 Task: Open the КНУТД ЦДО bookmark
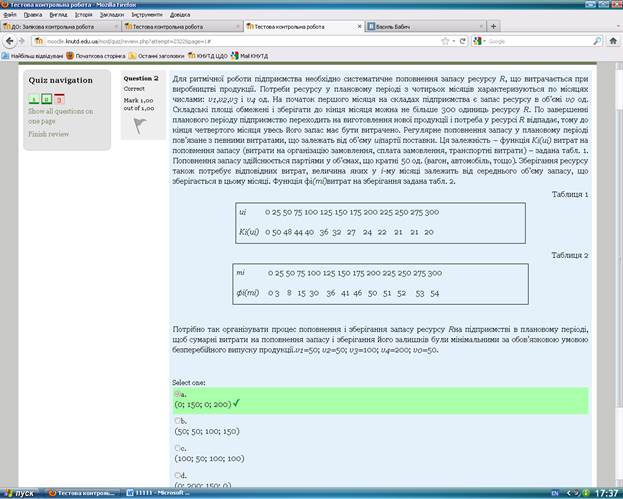[x=207, y=56]
